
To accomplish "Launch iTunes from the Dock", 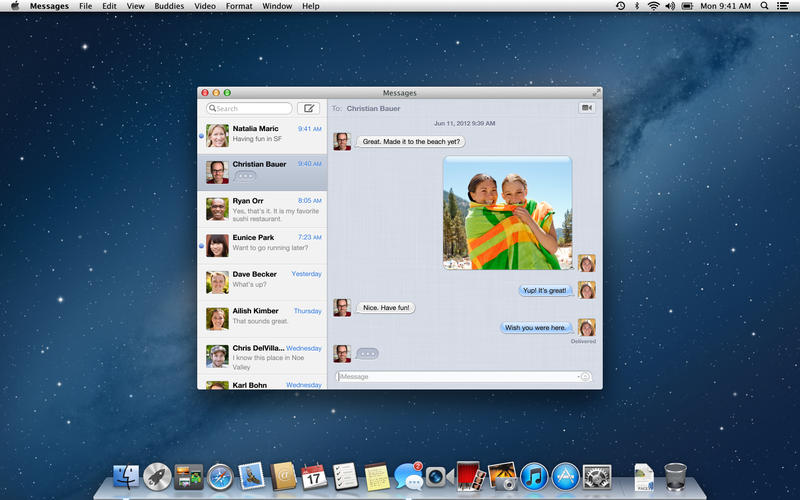I will point(534,477).
